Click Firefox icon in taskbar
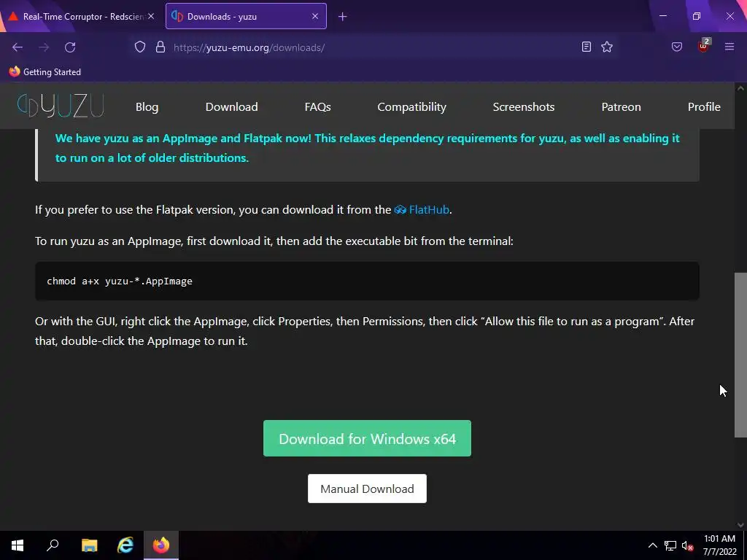This screenshot has width=747, height=560. 161,545
